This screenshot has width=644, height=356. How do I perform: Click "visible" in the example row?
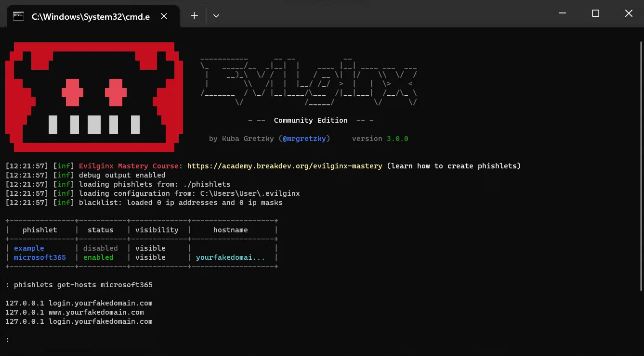tap(150, 248)
